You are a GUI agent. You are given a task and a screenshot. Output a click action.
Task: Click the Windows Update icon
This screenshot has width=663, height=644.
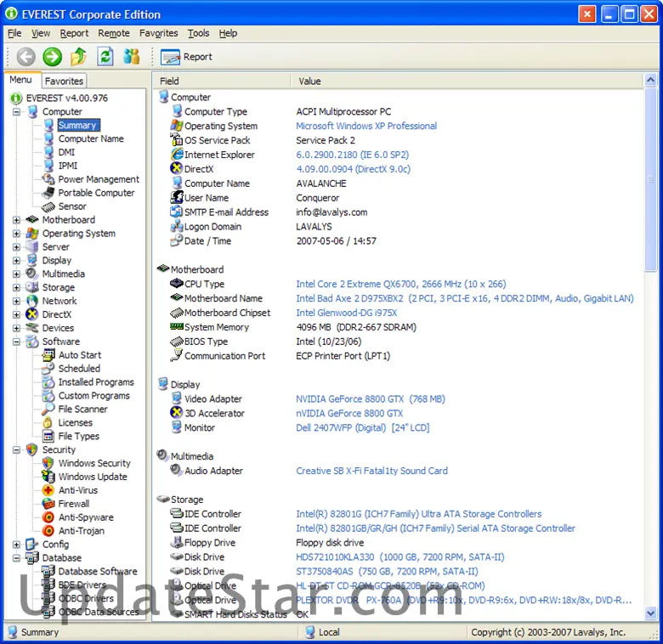(x=48, y=477)
